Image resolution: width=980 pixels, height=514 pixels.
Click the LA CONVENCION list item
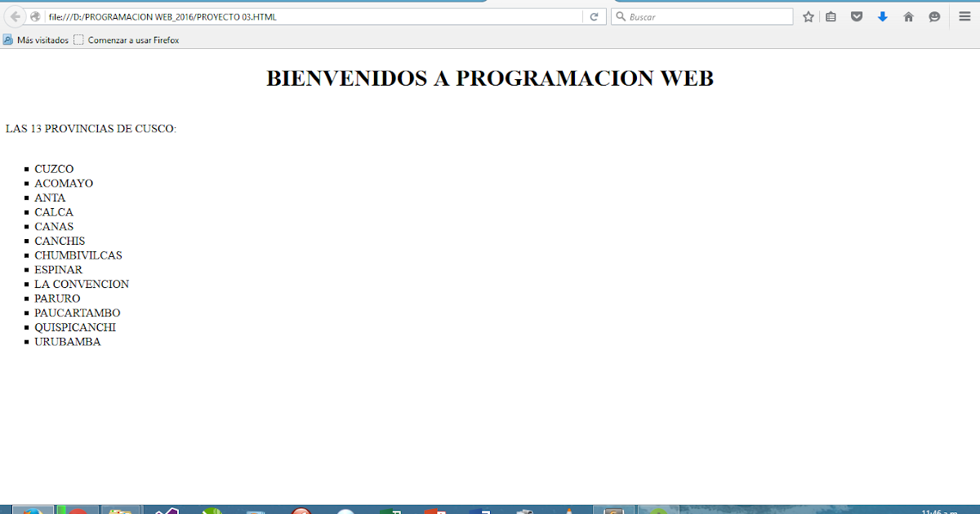82,284
